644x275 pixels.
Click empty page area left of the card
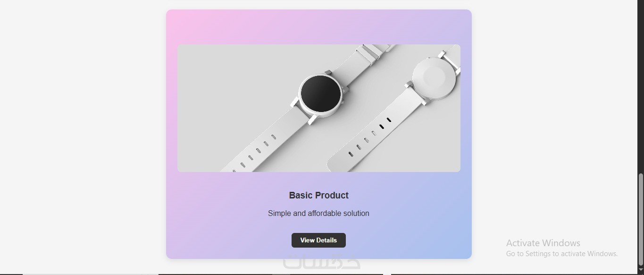[x=83, y=137]
